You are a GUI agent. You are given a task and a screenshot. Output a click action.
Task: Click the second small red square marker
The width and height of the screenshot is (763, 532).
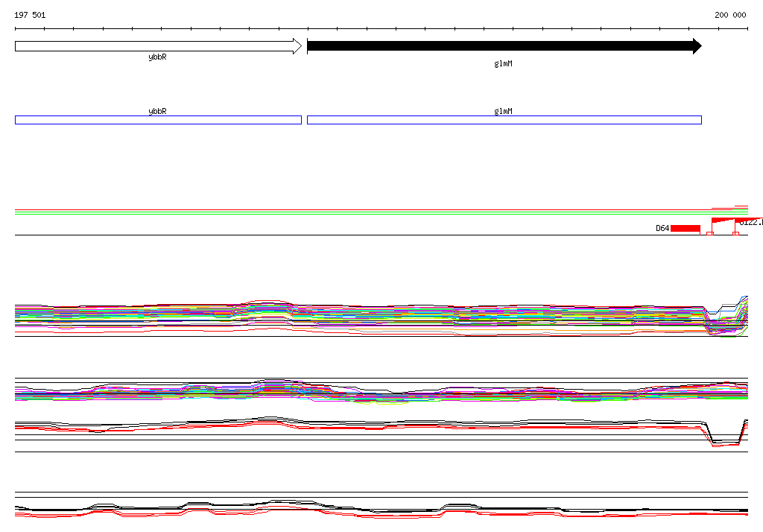[735, 234]
